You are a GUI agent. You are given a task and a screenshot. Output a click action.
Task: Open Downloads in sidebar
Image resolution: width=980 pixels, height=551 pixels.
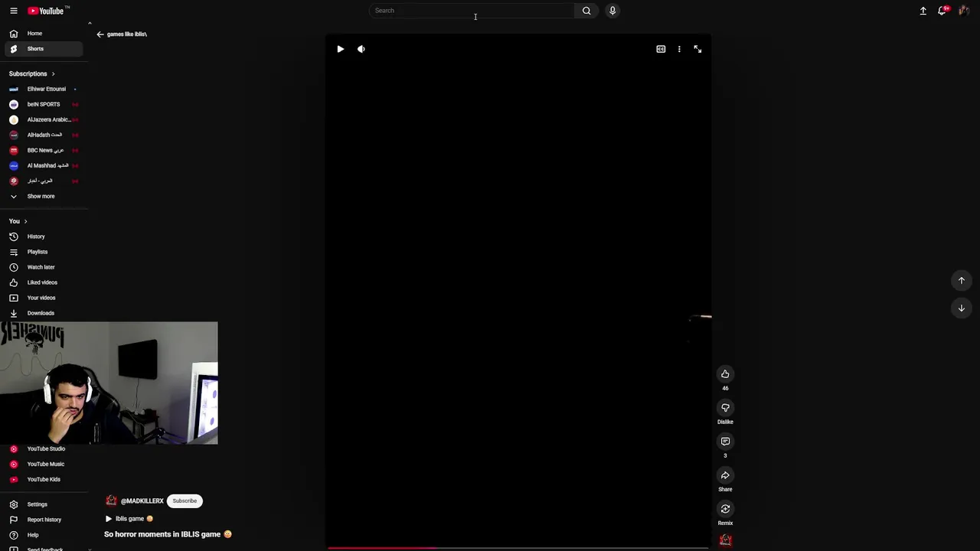click(43, 313)
